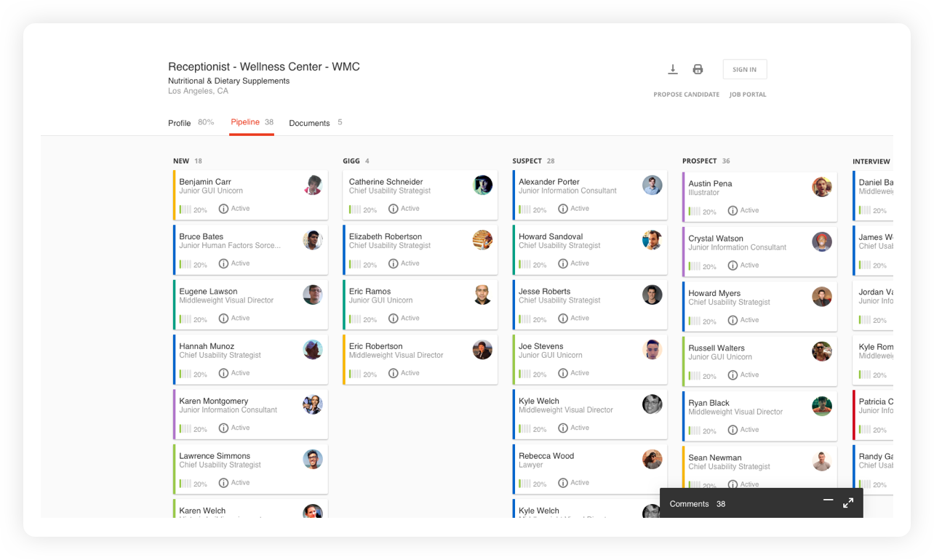Click info icon on Eugene Lawson card
934x560 pixels.
point(223,318)
